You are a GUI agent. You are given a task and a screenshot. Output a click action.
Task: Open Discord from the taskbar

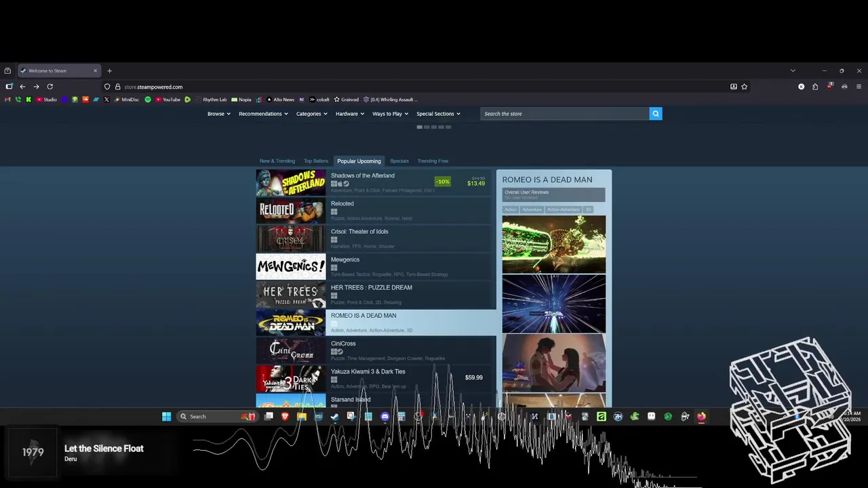coord(385,416)
